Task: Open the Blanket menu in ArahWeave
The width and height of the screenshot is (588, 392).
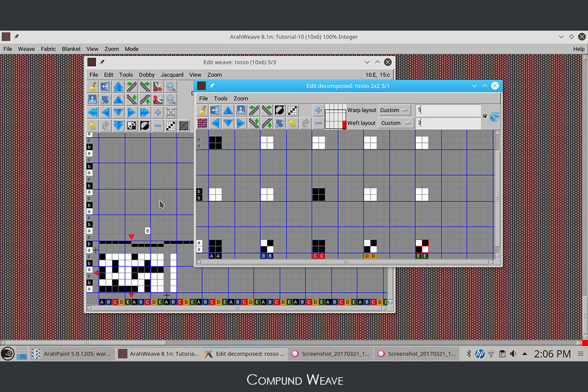Action: [71, 49]
